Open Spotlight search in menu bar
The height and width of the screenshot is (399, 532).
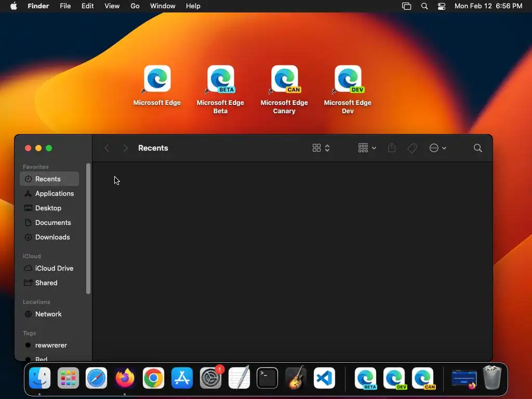pyautogui.click(x=424, y=6)
